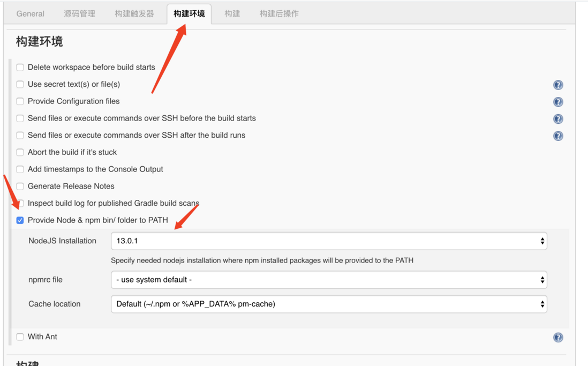Screen dimensions: 588x366
Task: Check Abort the build if it's stuck
Action: [x=20, y=152]
